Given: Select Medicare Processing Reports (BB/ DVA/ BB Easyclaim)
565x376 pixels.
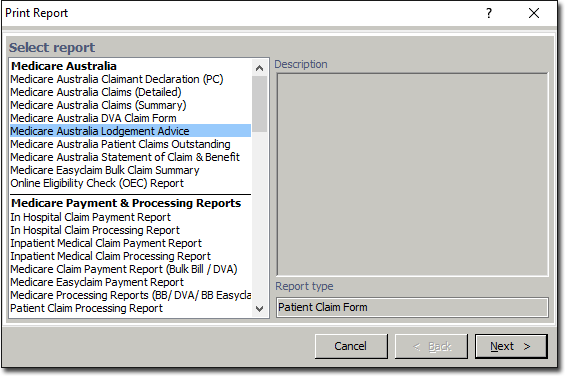Looking at the screenshot, I should point(130,295).
